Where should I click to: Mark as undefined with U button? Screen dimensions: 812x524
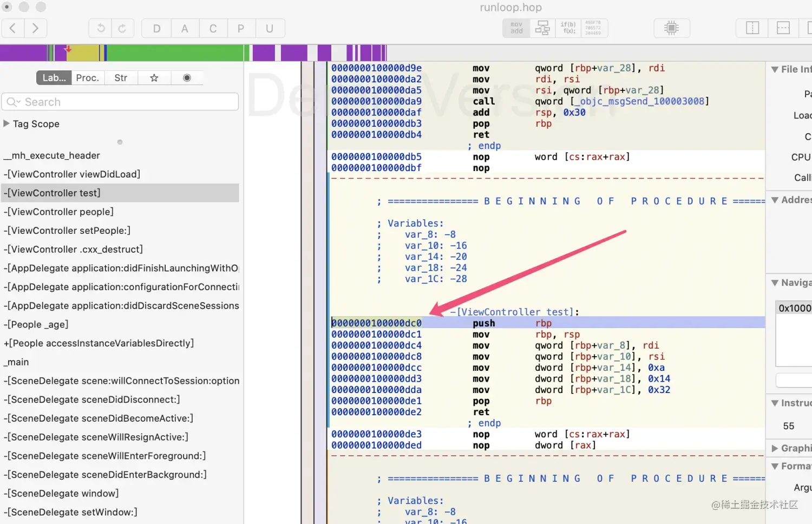pos(270,28)
